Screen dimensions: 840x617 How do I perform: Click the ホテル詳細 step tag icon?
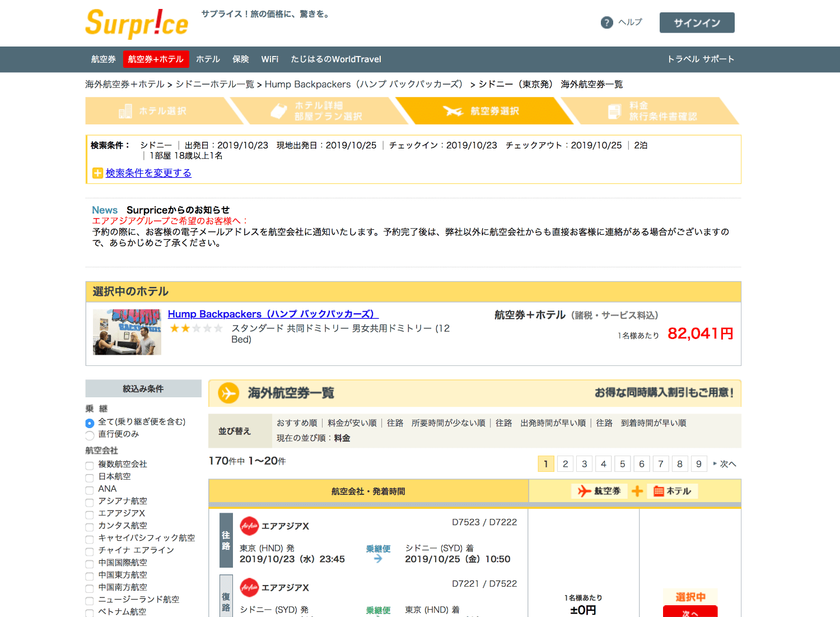click(279, 111)
